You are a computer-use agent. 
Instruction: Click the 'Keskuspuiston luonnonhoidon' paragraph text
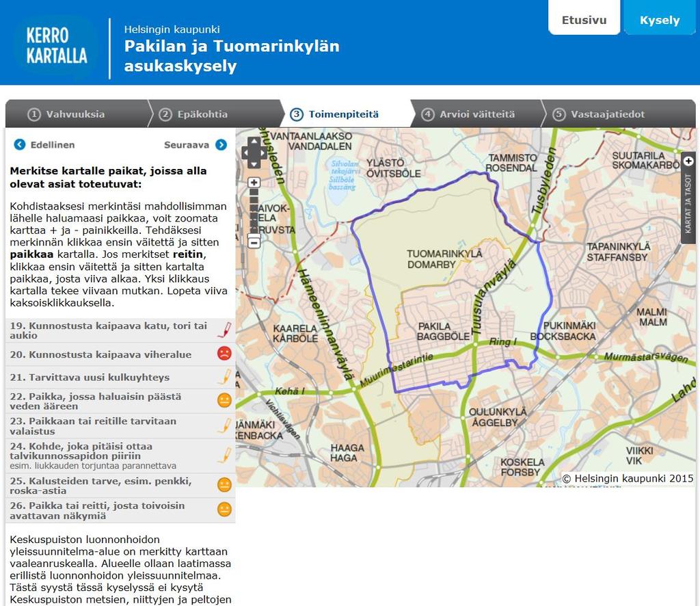click(120, 569)
